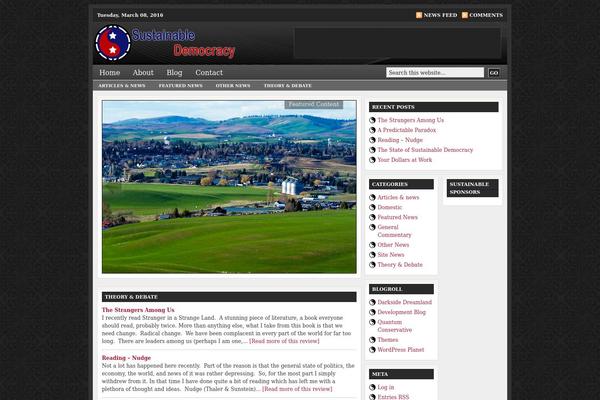This screenshot has width=600, height=400.
Task: Focus the Search this website field
Action: pos(435,73)
